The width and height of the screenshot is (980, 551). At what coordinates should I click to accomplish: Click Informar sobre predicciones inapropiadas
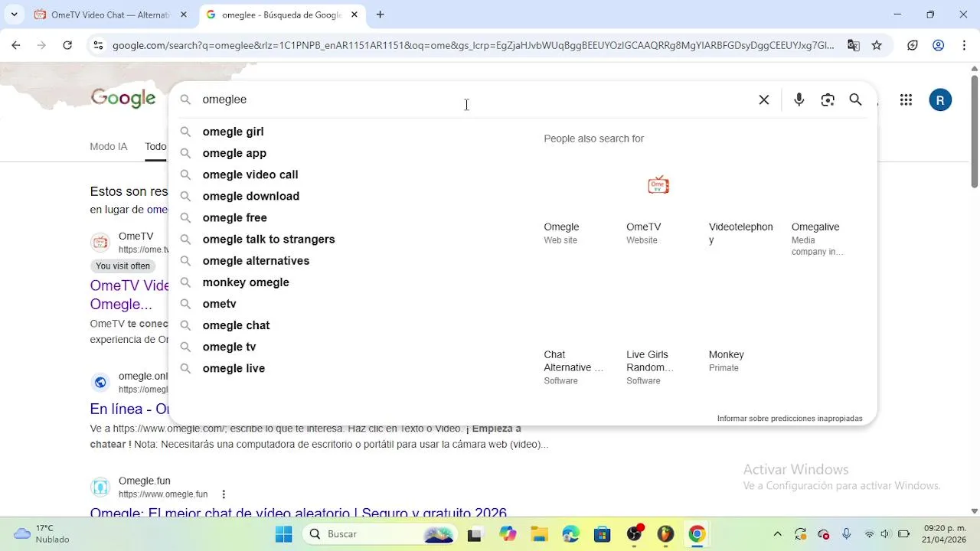789,419
